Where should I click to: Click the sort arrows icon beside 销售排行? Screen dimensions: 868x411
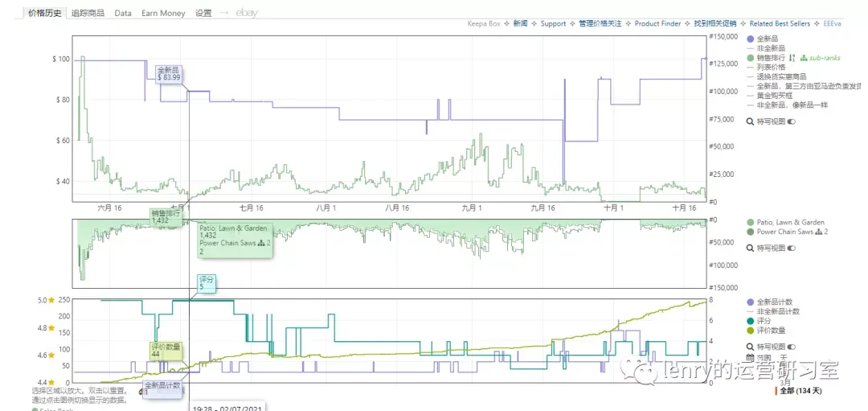click(792, 58)
